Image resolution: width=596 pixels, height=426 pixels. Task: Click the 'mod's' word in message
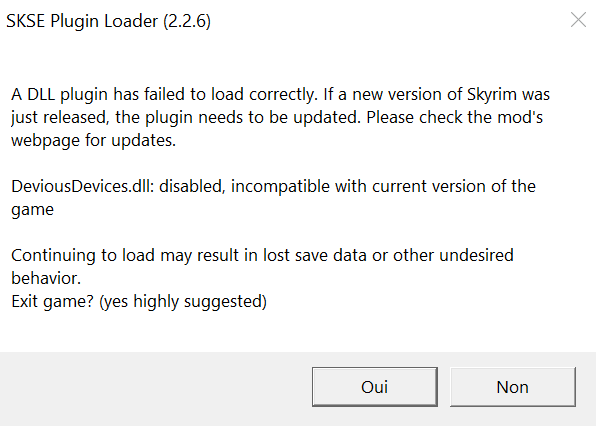click(x=520, y=117)
